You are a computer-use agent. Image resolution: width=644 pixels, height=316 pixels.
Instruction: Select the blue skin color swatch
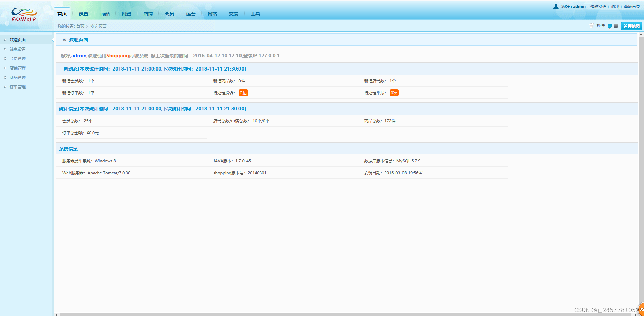coord(610,25)
